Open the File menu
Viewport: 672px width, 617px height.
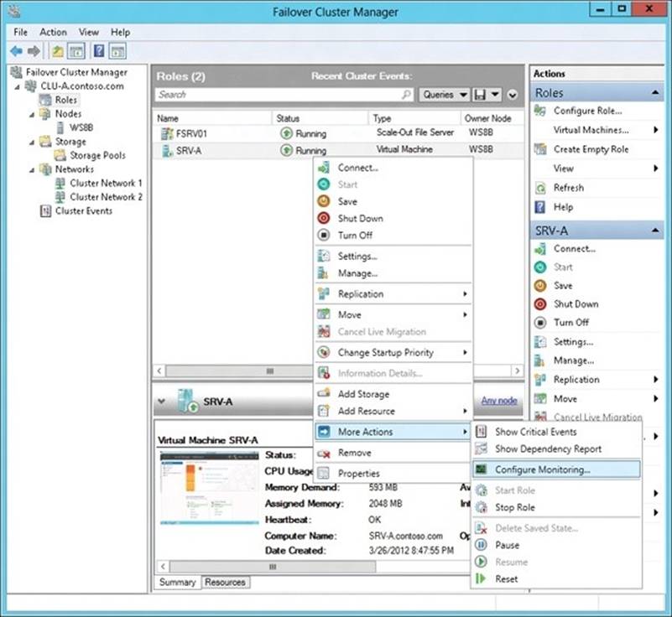[20, 32]
